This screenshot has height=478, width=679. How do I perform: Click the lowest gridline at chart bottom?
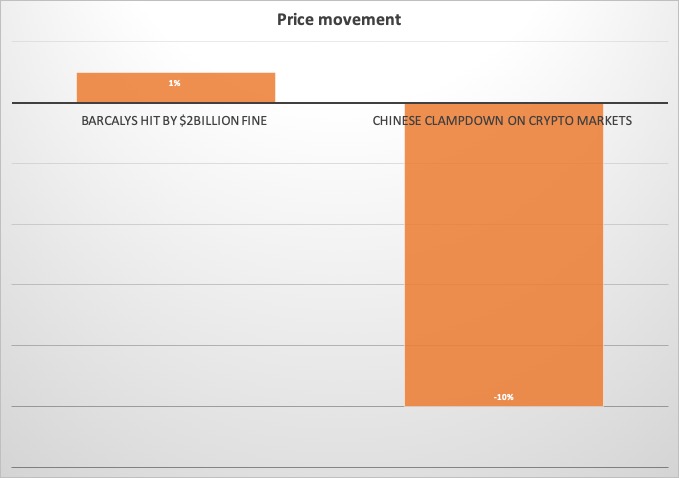pyautogui.click(x=340, y=467)
